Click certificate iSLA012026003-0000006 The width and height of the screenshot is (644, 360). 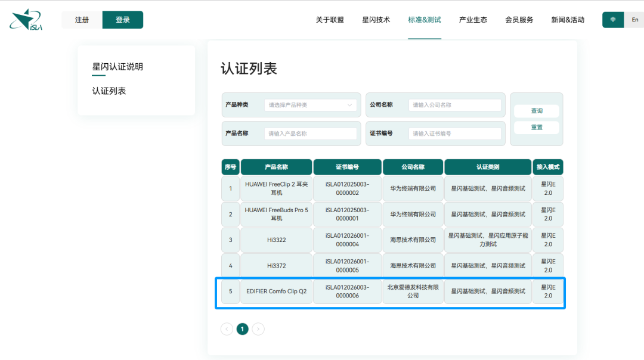coord(348,291)
